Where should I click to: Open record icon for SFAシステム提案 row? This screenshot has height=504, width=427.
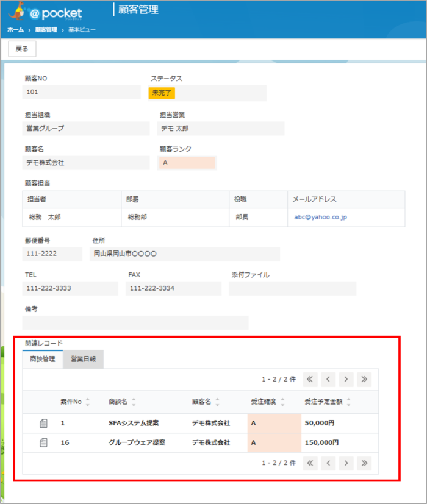[x=43, y=424]
